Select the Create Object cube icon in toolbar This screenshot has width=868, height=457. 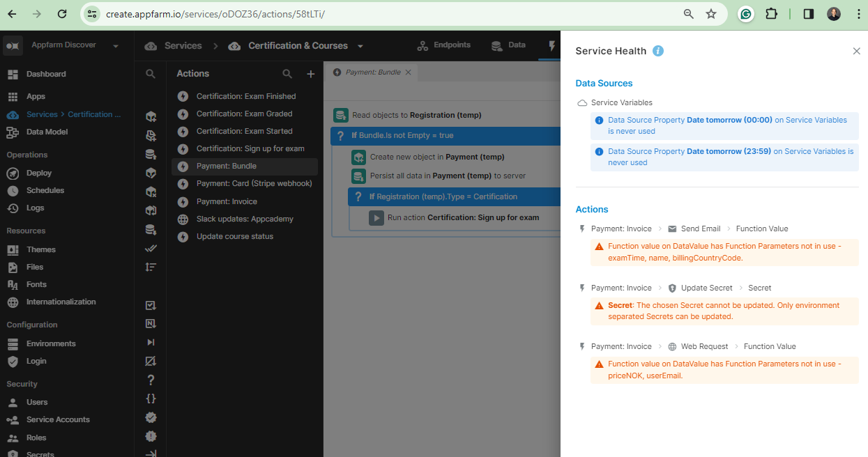(x=151, y=116)
